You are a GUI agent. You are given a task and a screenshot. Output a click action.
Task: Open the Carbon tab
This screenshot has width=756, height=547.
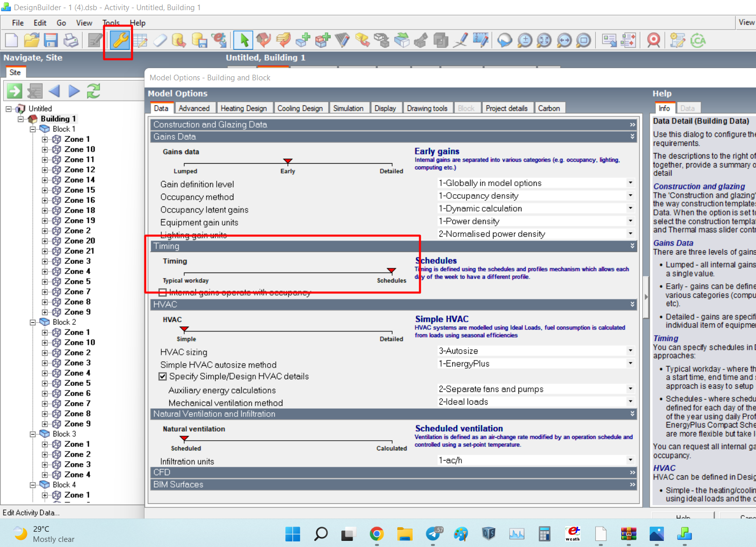click(549, 108)
